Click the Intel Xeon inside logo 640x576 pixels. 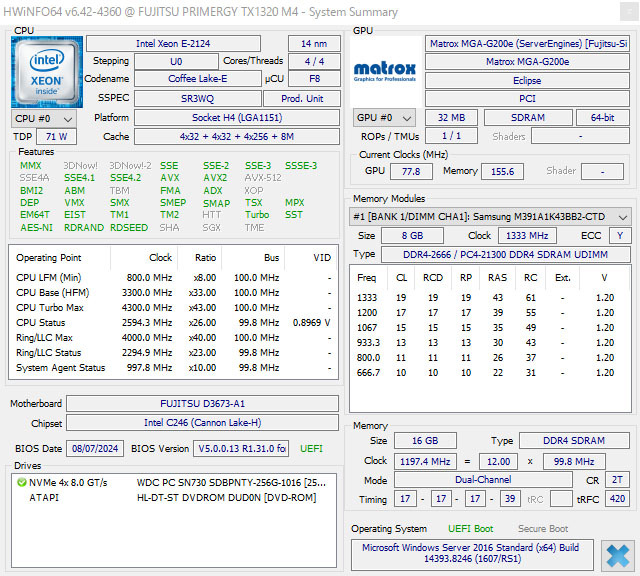tap(47, 72)
